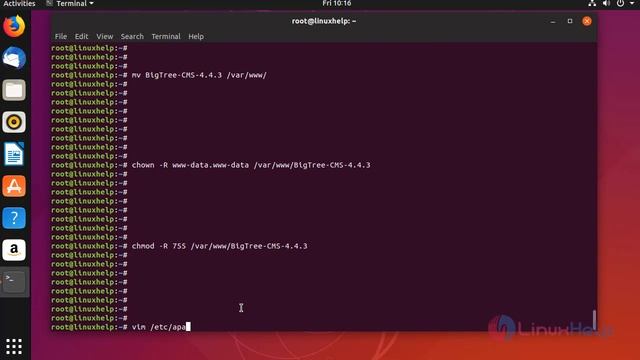Open the Search menu
Image resolution: width=640 pixels, height=360 pixels.
point(132,36)
